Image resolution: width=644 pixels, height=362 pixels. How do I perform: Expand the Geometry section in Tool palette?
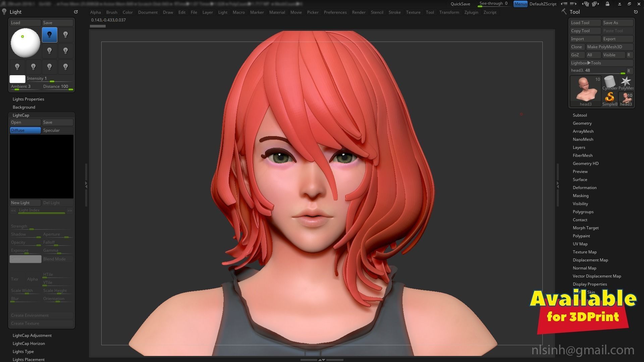pyautogui.click(x=582, y=123)
